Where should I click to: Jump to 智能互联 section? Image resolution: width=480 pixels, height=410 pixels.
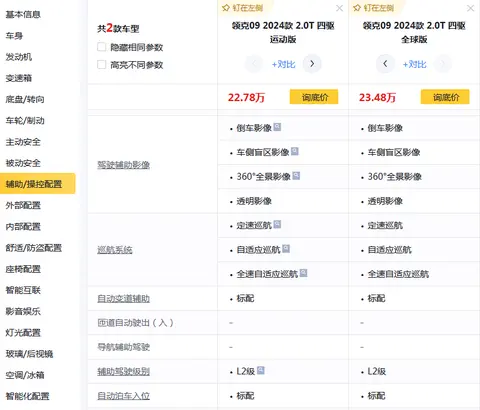(x=23, y=290)
